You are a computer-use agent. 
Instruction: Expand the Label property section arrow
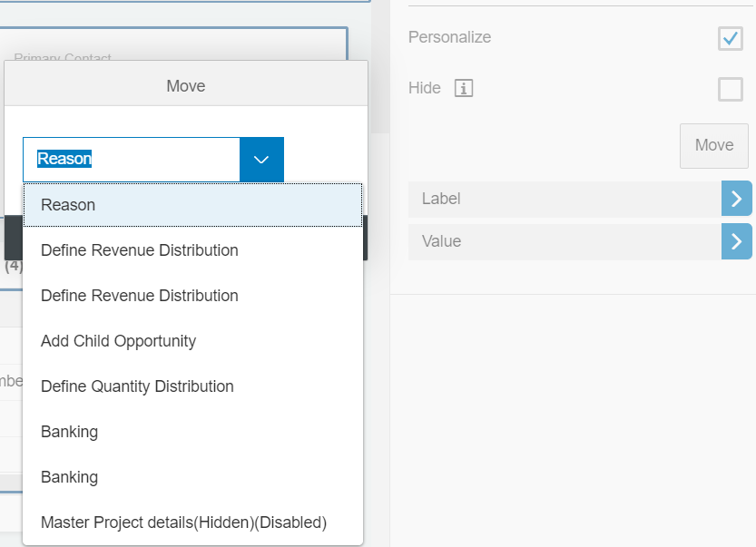[x=736, y=199]
